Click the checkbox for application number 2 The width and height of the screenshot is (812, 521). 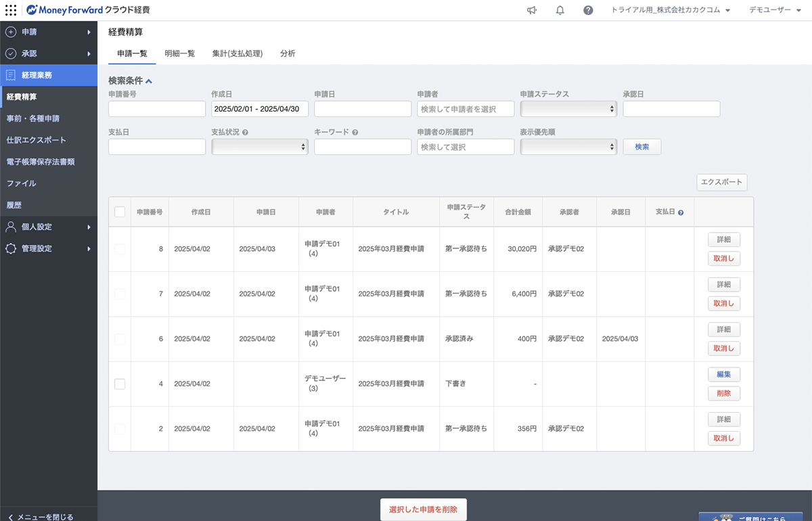coord(120,428)
